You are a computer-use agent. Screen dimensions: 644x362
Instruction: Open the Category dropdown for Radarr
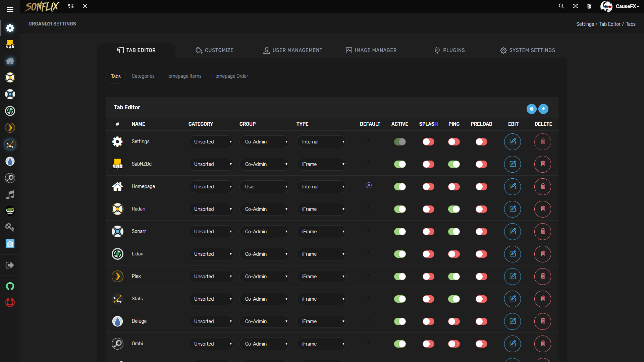coord(211,209)
